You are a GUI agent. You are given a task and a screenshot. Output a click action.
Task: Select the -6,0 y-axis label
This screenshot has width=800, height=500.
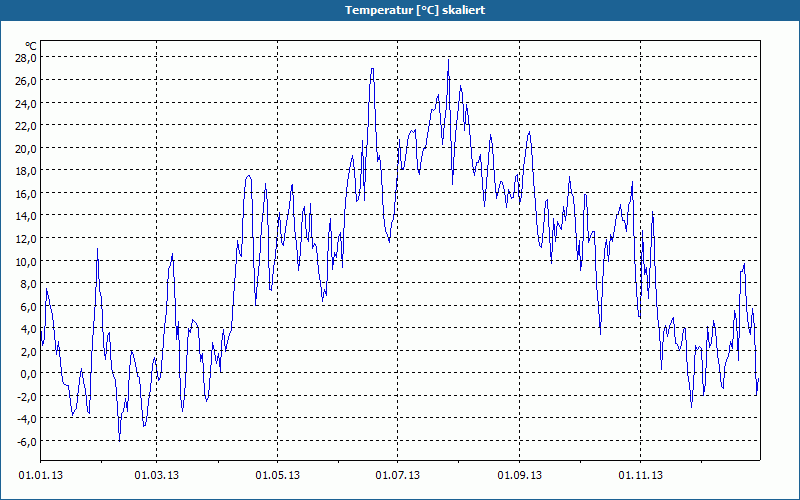coord(27,441)
